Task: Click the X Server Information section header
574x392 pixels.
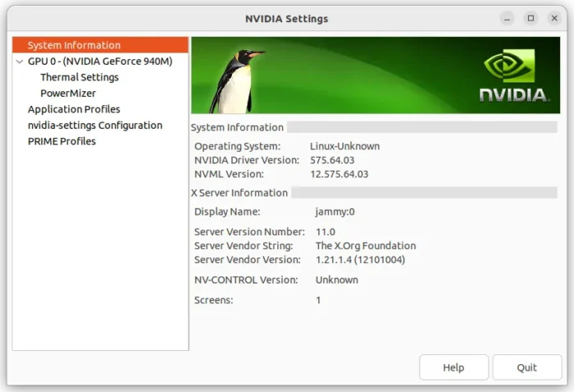Action: pyautogui.click(x=239, y=193)
